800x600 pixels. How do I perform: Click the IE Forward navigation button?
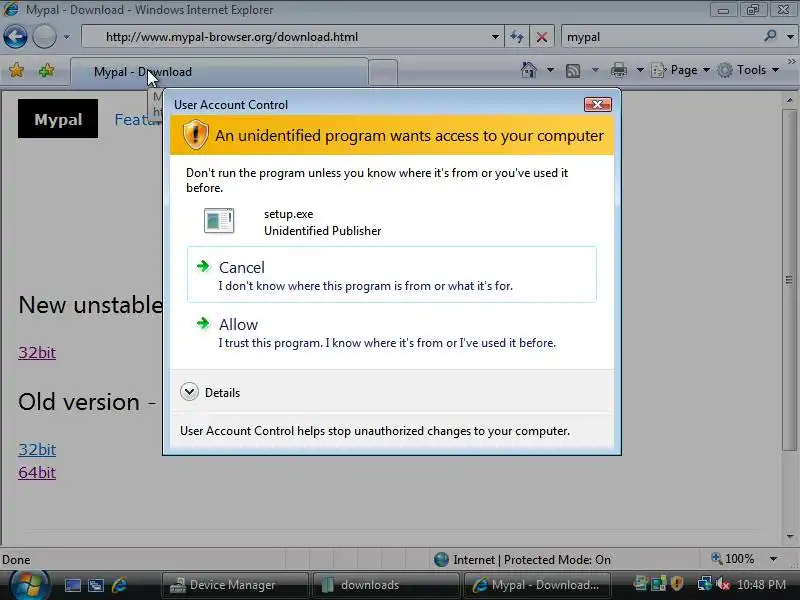[44, 37]
